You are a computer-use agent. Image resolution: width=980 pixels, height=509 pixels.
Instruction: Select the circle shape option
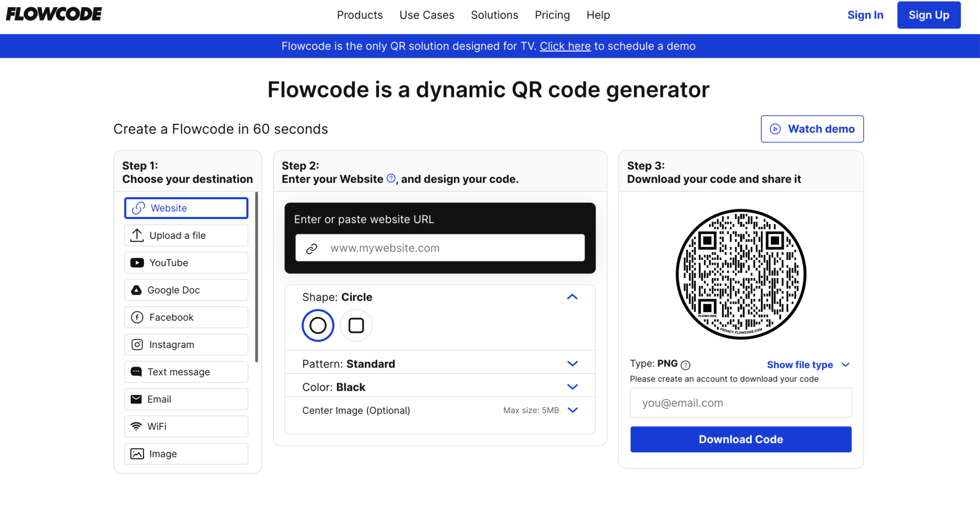point(317,325)
